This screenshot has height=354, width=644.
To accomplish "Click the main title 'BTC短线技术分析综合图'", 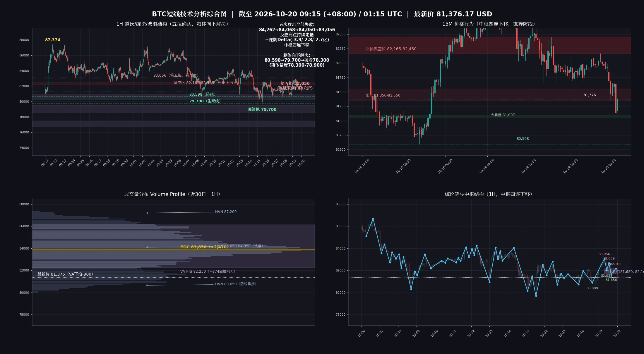I will (189, 14).
